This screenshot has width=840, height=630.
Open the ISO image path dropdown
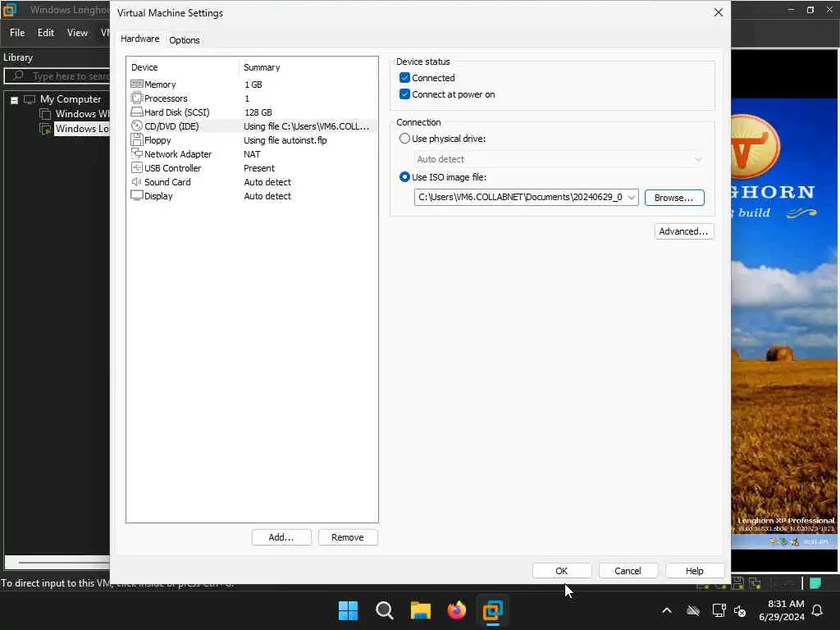(x=632, y=197)
